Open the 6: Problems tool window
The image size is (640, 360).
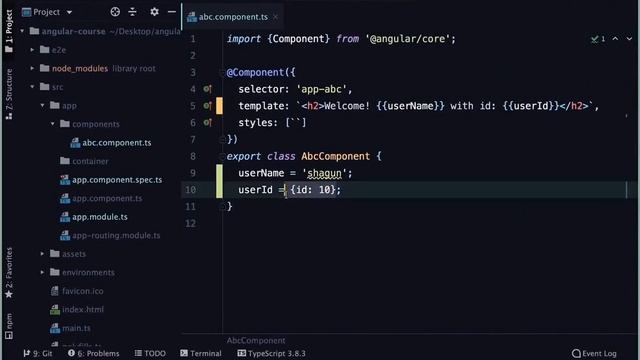click(x=93, y=353)
